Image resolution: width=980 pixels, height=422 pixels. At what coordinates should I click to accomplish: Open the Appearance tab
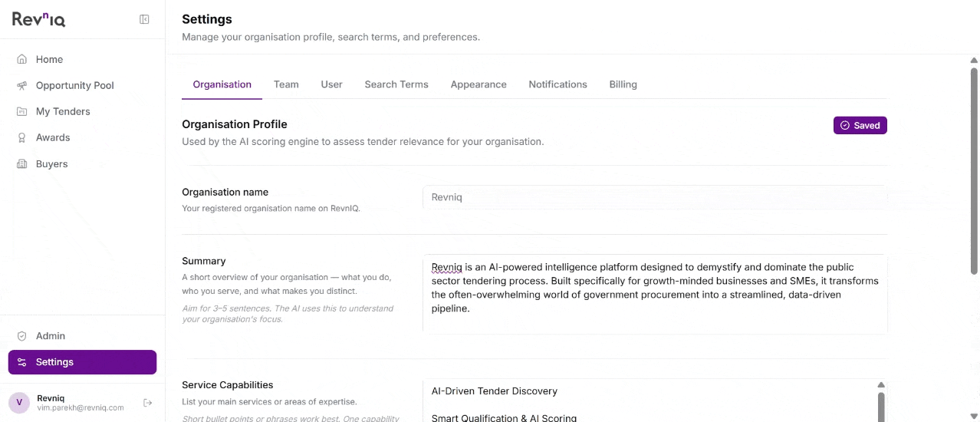(x=478, y=84)
